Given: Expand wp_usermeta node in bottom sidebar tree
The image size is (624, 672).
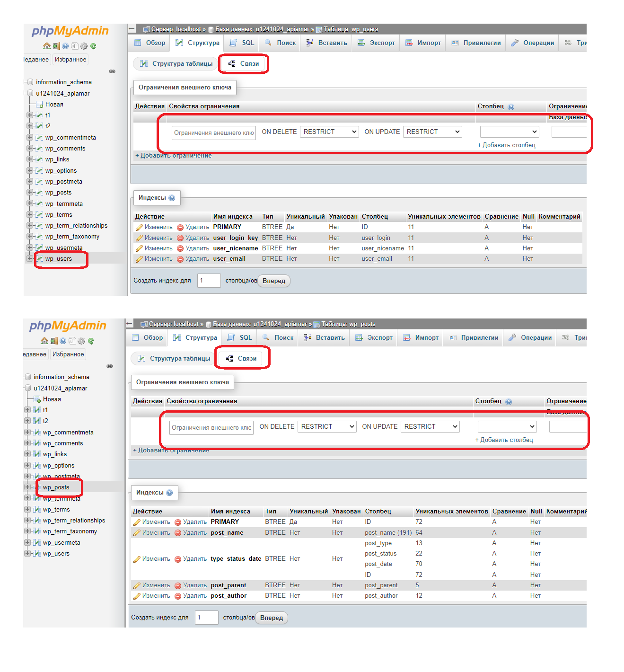Looking at the screenshot, I should [27, 543].
